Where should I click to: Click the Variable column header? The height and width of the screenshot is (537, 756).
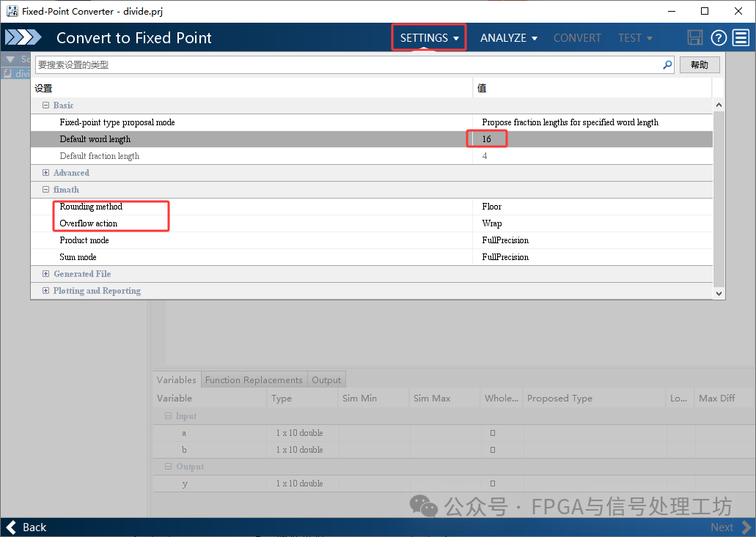[210, 398]
